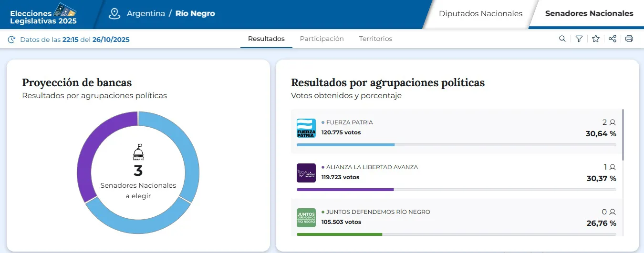Screen dimensions: 644x253
Task: Click the Argentina breadcrumb link
Action: 145,13
